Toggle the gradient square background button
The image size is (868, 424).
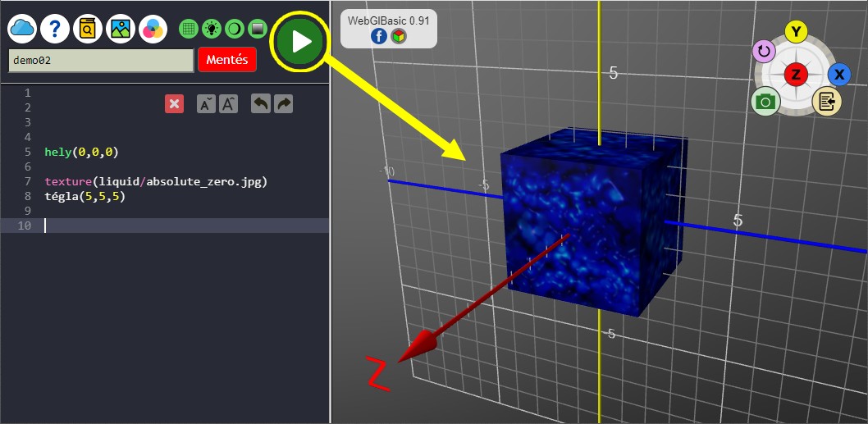point(258,29)
